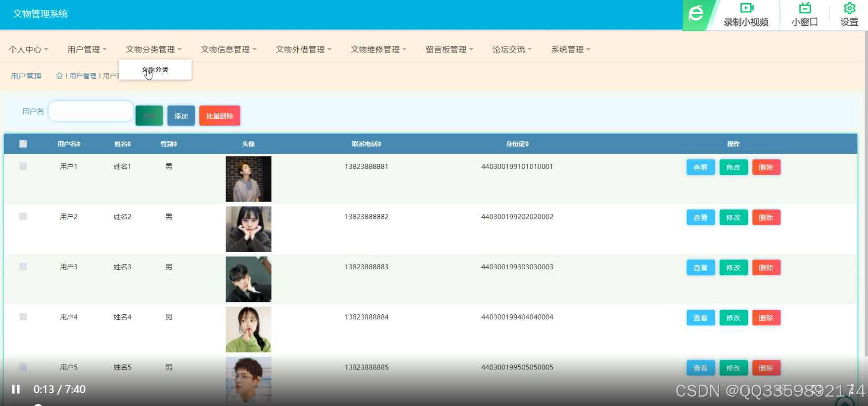The width and height of the screenshot is (868, 406).
Task: Toggle the select-all checkbox in table header
Action: coord(23,144)
